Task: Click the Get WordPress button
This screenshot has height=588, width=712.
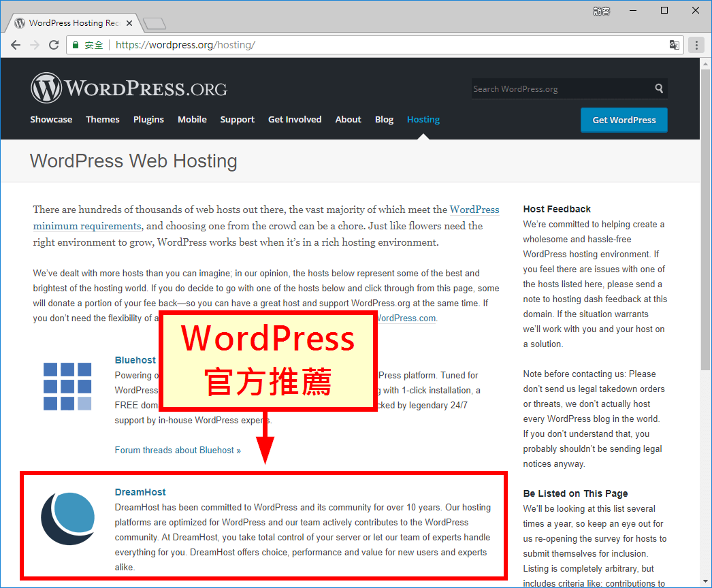Action: (x=624, y=120)
